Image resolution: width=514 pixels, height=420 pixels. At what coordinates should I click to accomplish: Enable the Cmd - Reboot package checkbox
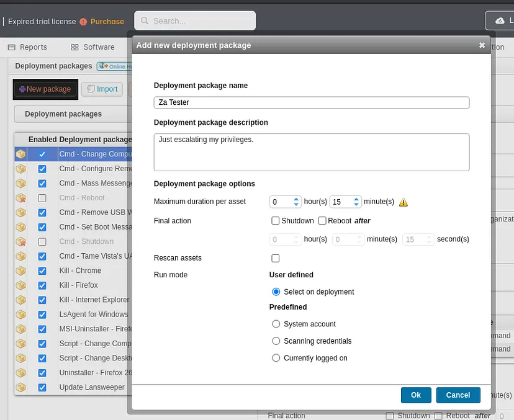coord(42,198)
